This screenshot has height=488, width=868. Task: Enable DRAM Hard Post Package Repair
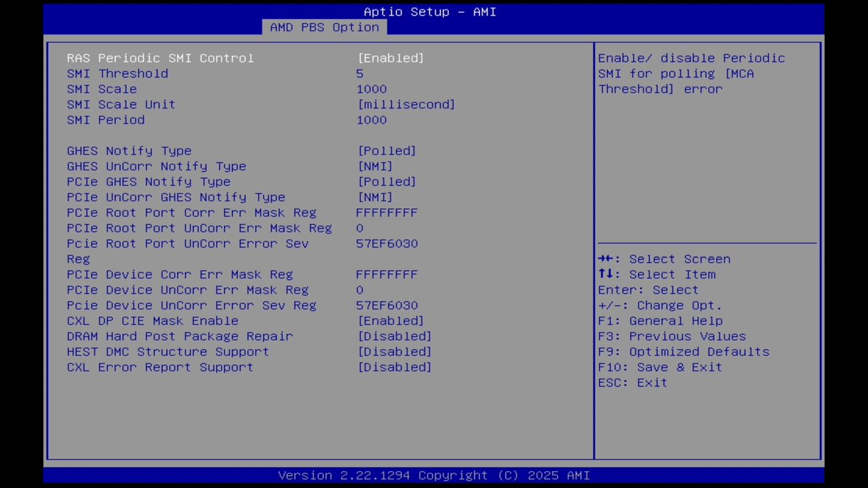coord(394,336)
